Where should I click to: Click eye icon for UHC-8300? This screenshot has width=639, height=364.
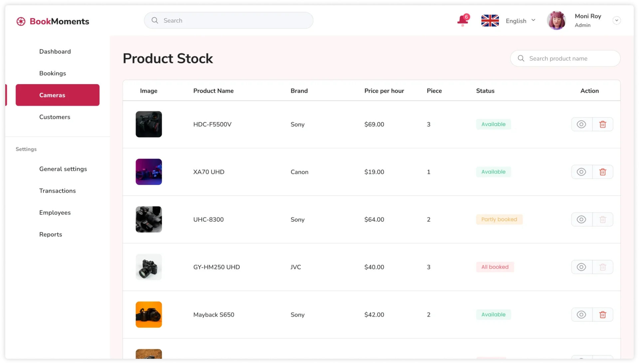tap(581, 220)
